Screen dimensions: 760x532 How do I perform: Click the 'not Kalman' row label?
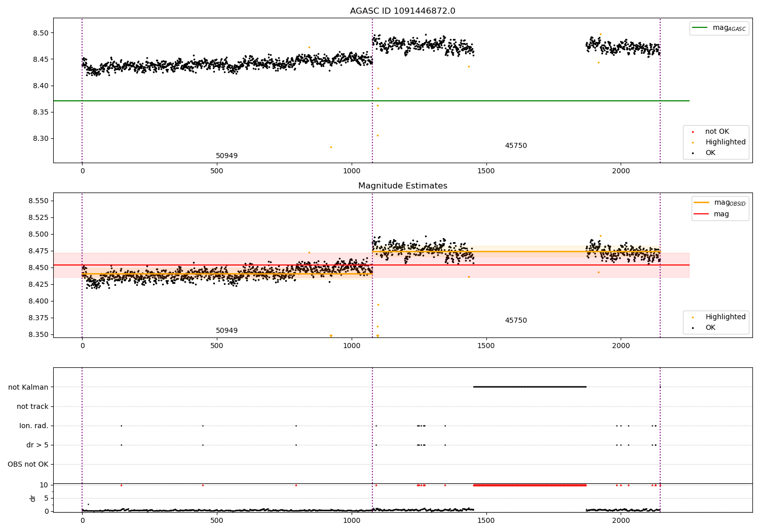pos(28,387)
